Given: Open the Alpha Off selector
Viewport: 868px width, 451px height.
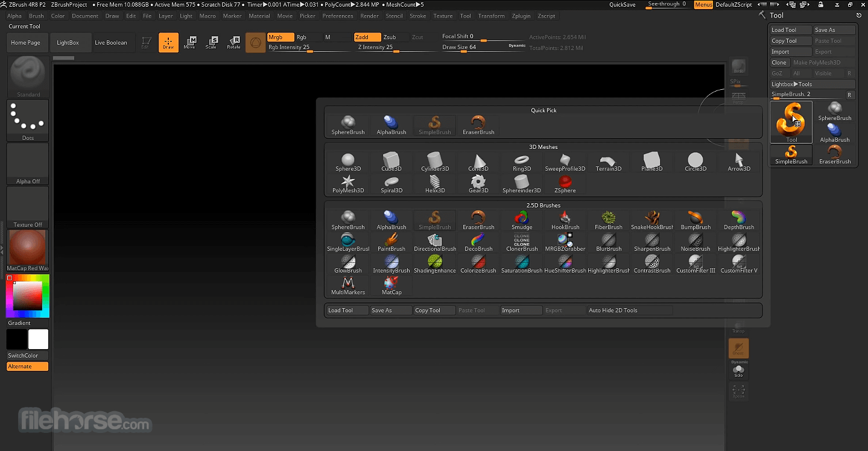Looking at the screenshot, I should [28, 163].
